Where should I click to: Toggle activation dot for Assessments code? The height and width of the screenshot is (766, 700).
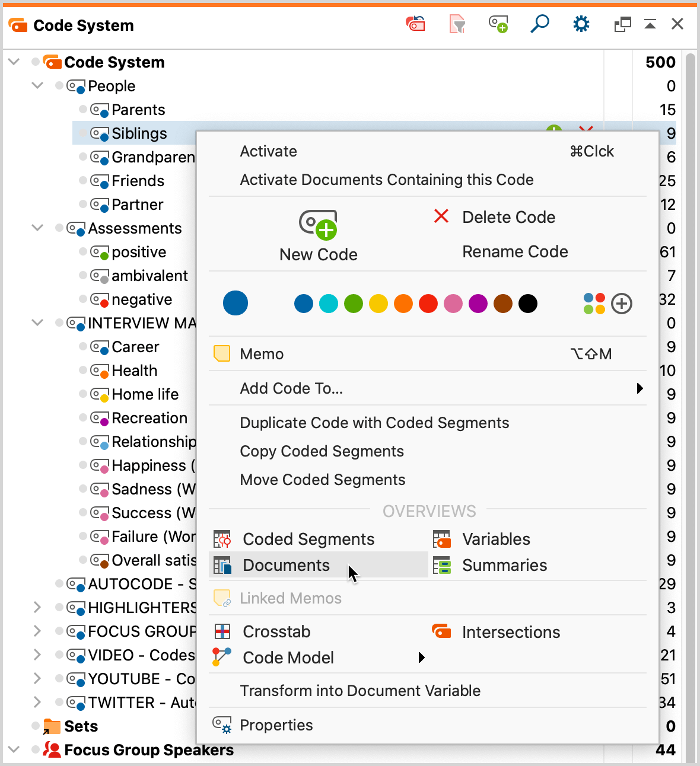59,228
